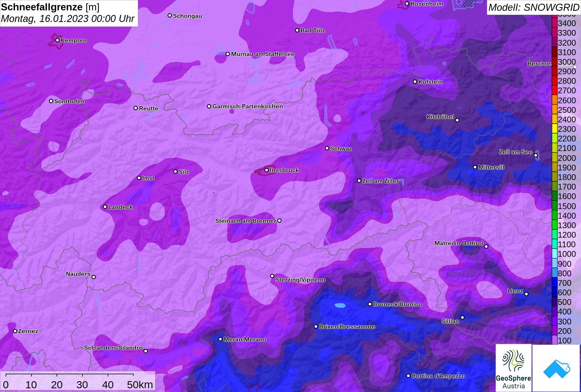Click the Zernez marker dot
Viewport: 581px width, 392px height.
click(x=15, y=331)
